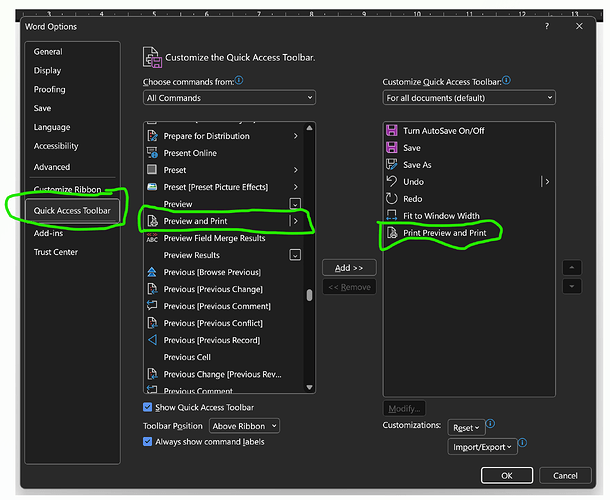Click the Present Online command icon
The width and height of the screenshot is (610, 500).
[x=152, y=153]
